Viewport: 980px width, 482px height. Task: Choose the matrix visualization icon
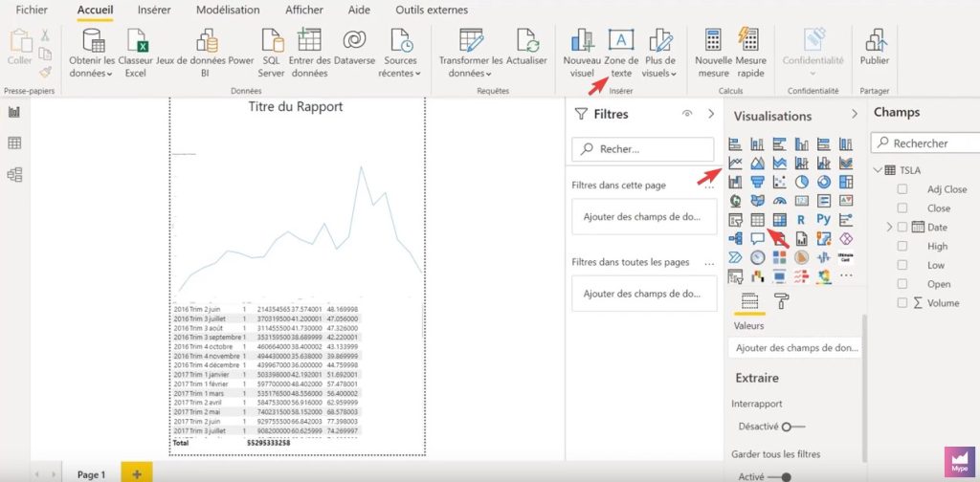coord(779,220)
